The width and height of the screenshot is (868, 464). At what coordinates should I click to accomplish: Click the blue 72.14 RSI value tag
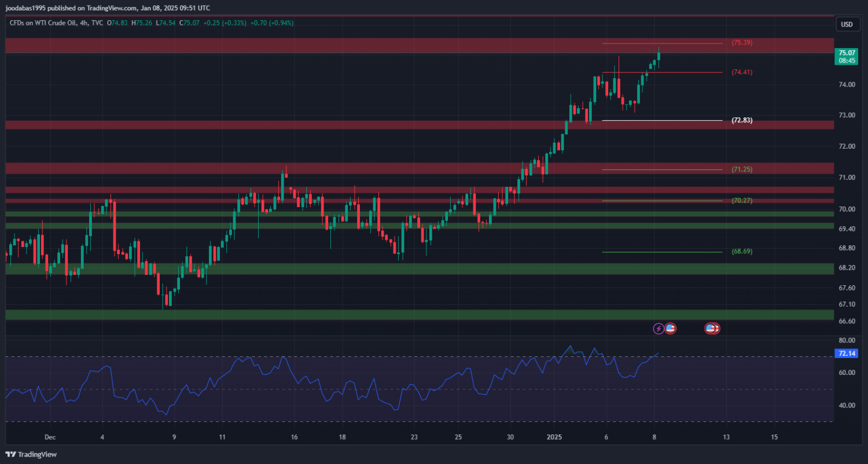pyautogui.click(x=847, y=353)
